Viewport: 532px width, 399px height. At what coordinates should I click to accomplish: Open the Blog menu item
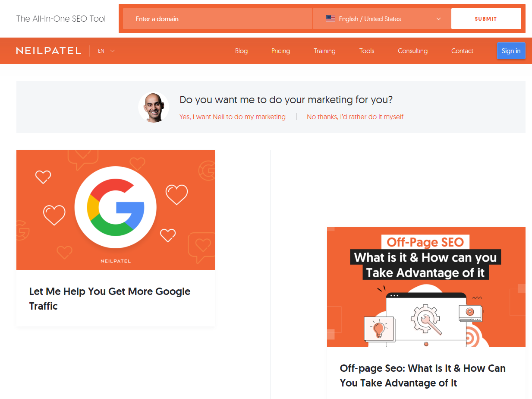(241, 51)
